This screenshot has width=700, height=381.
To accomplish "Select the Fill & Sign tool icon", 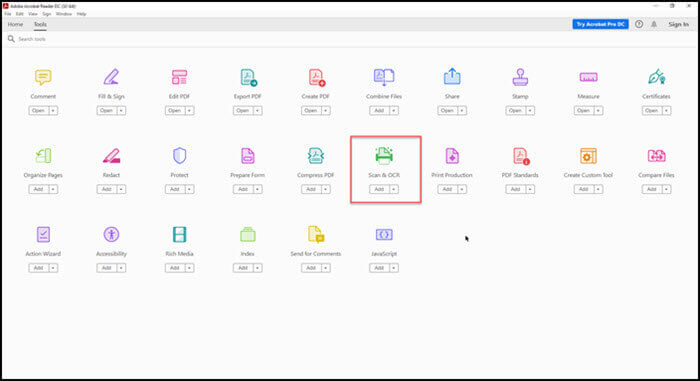I will point(111,77).
